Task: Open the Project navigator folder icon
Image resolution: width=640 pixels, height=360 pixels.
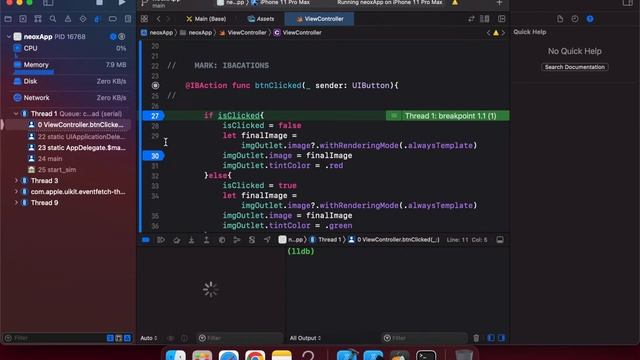Action: [8, 19]
